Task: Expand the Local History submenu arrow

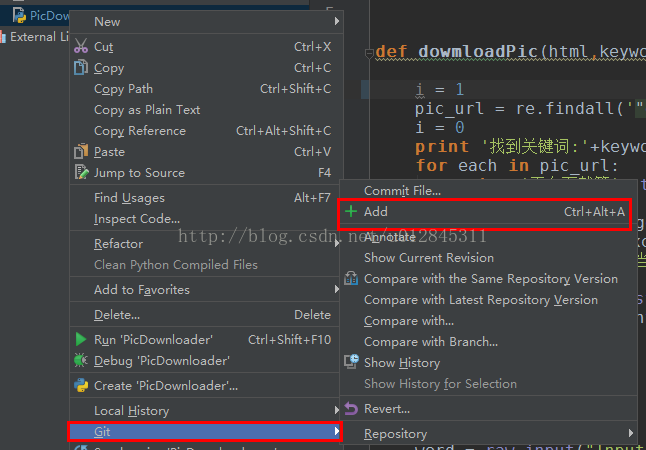Action: point(337,410)
